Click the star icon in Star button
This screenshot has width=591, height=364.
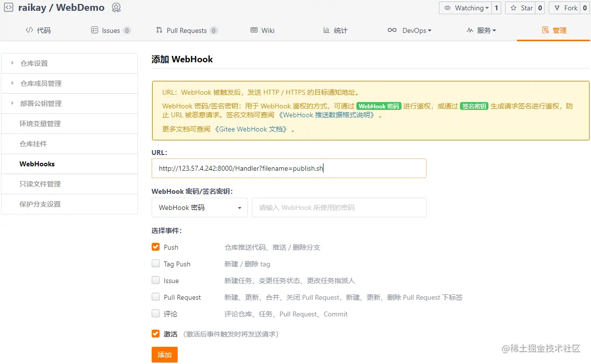click(x=513, y=8)
